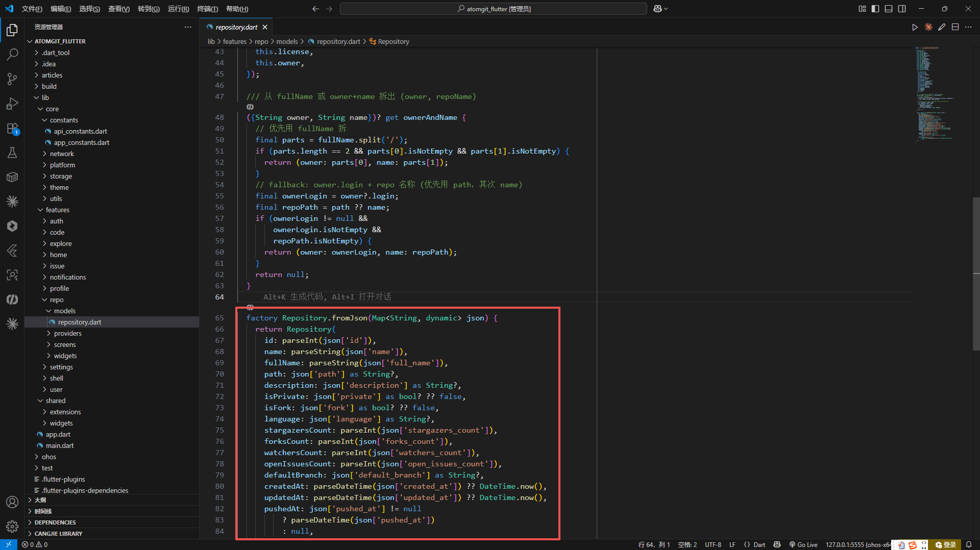Expand the DEPENDENCIES section
This screenshot has width=980, height=550.
tap(112, 522)
